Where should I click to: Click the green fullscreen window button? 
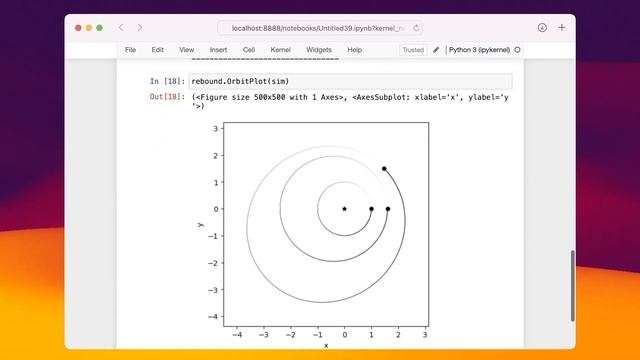(x=99, y=28)
